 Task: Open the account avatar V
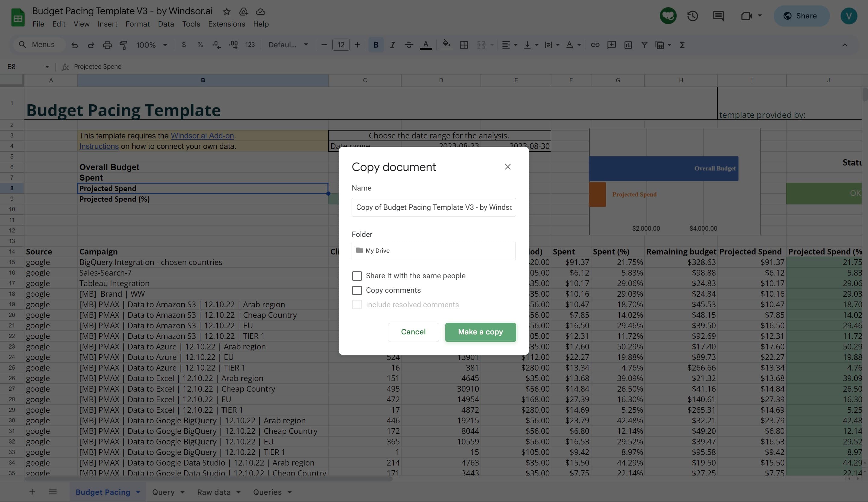(x=849, y=16)
